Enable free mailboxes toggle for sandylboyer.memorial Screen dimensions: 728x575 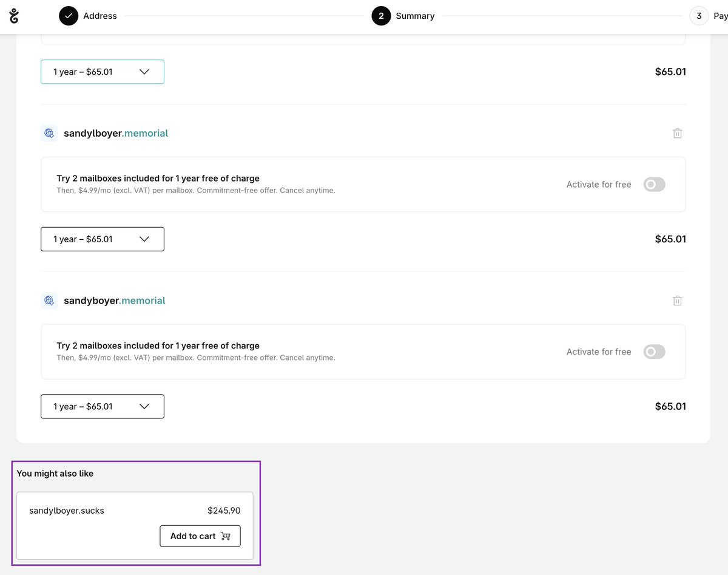click(x=655, y=184)
